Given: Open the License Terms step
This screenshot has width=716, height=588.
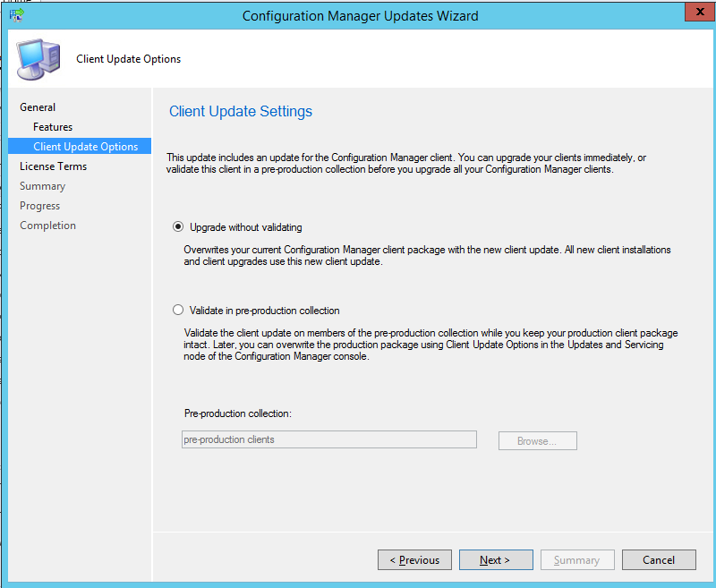Looking at the screenshot, I should pos(53,166).
